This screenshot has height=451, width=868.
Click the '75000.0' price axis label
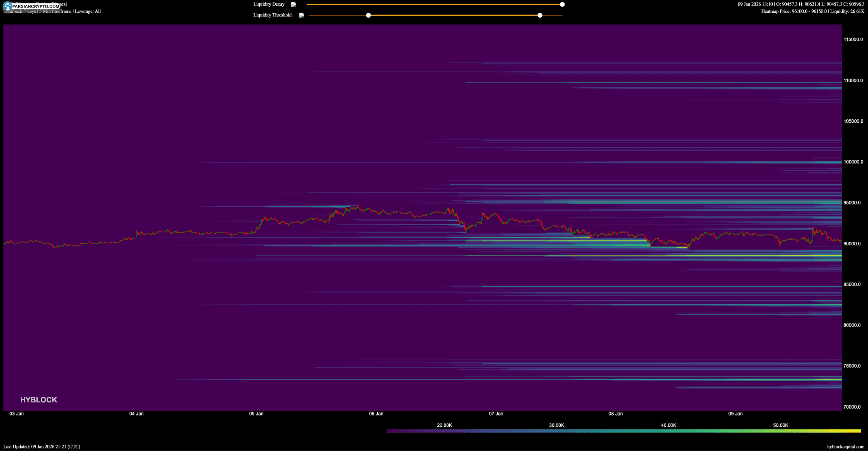point(852,366)
